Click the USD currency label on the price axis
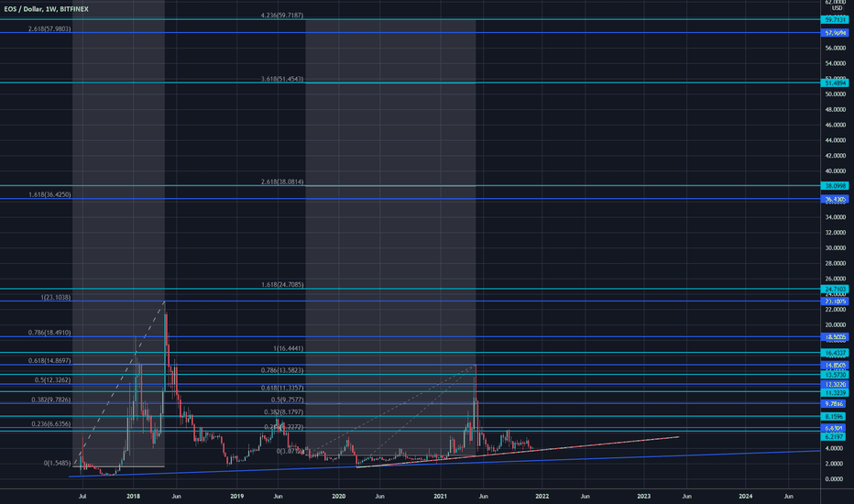Image resolution: width=854 pixels, height=504 pixels. click(837, 8)
